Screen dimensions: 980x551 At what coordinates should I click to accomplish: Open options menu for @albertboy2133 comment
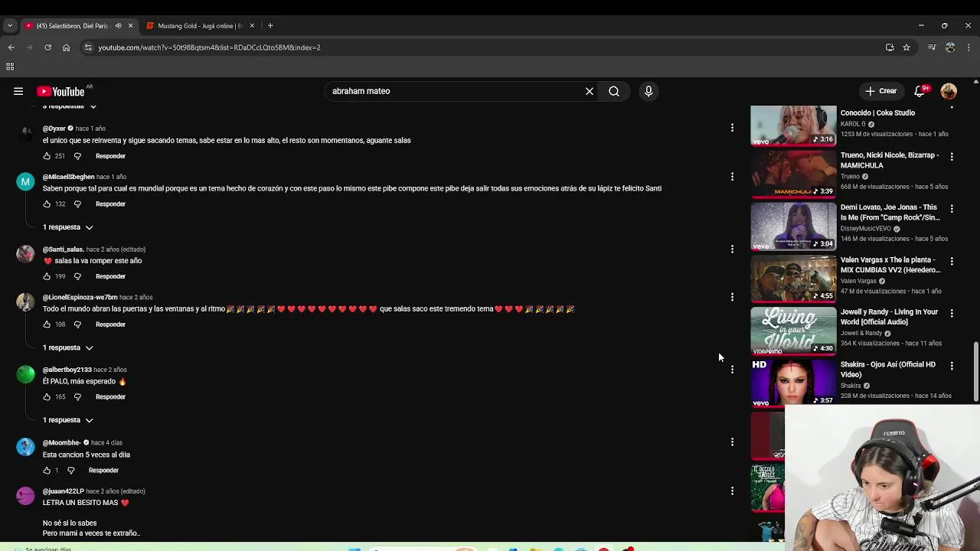coord(732,370)
